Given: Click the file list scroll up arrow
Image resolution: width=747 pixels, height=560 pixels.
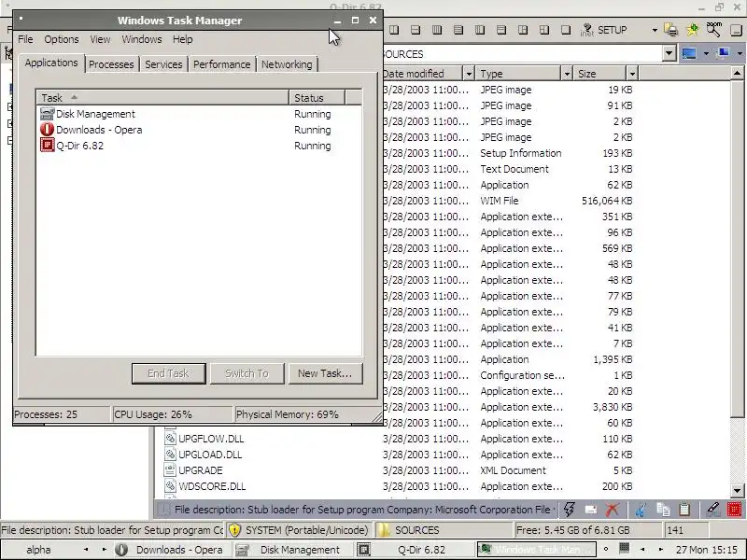Looking at the screenshot, I should pyautogui.click(x=737, y=73).
